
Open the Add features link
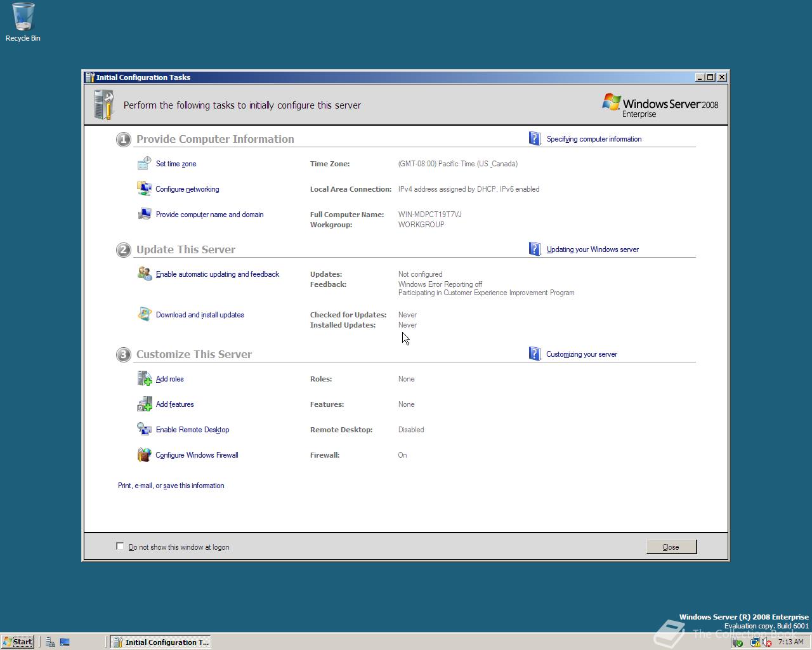click(174, 404)
